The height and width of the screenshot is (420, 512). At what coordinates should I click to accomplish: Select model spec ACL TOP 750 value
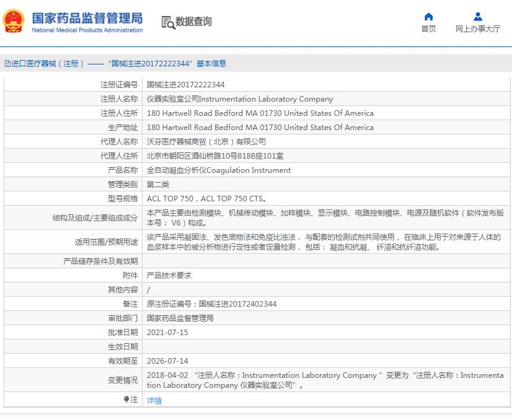(206, 199)
